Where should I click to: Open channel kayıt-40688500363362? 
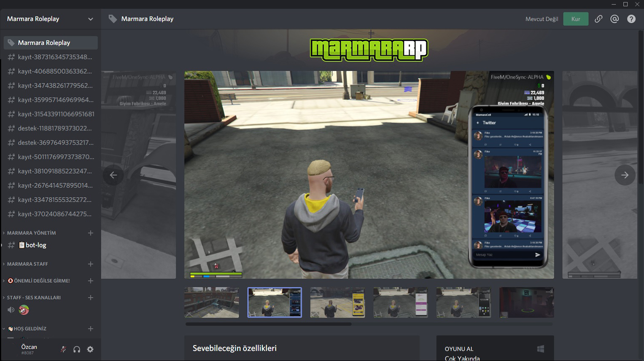51,71
